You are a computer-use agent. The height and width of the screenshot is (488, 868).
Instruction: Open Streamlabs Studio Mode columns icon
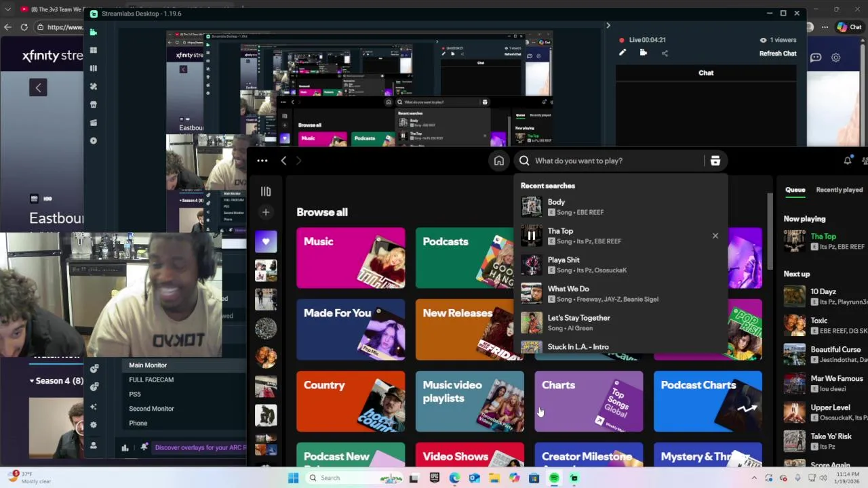coord(94,68)
